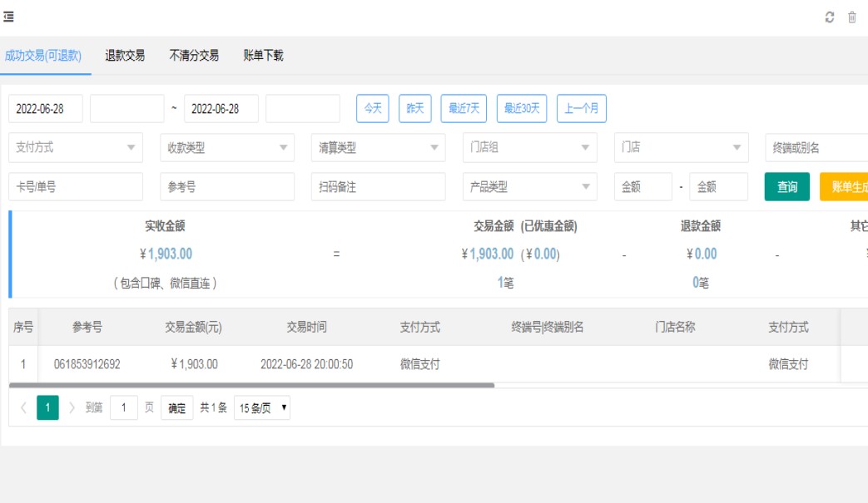The image size is (868, 503).
Task: Open the 产品类型 dropdown
Action: point(530,187)
